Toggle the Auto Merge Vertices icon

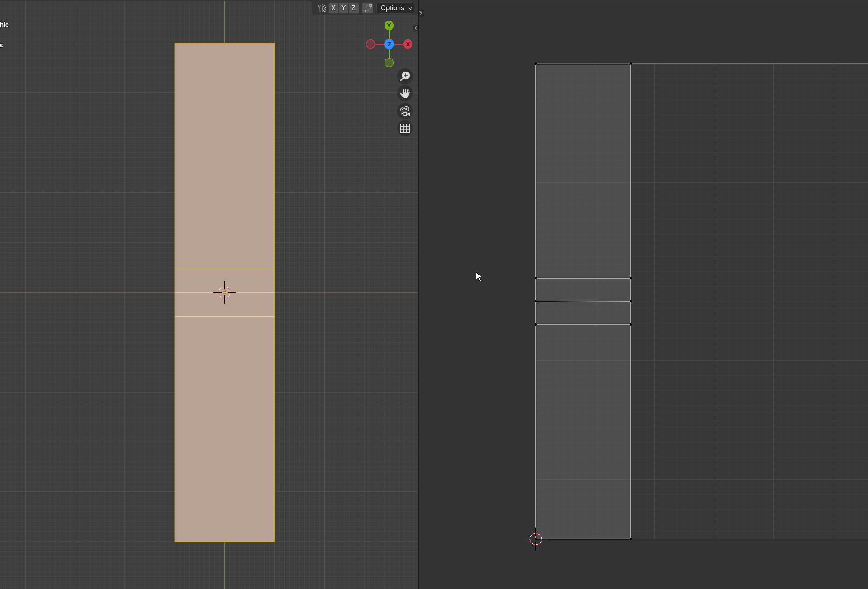point(367,8)
